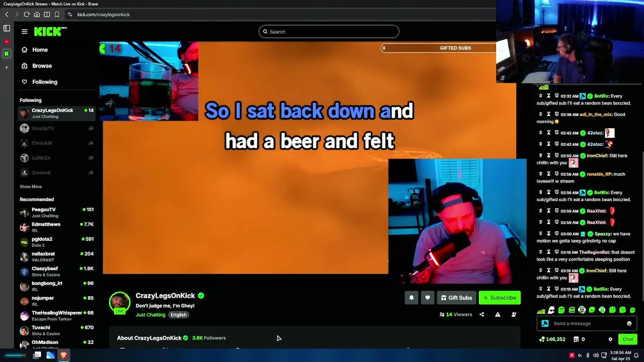Add a new vertical tab
Viewport: 644px width, 362px height.
pos(7,67)
